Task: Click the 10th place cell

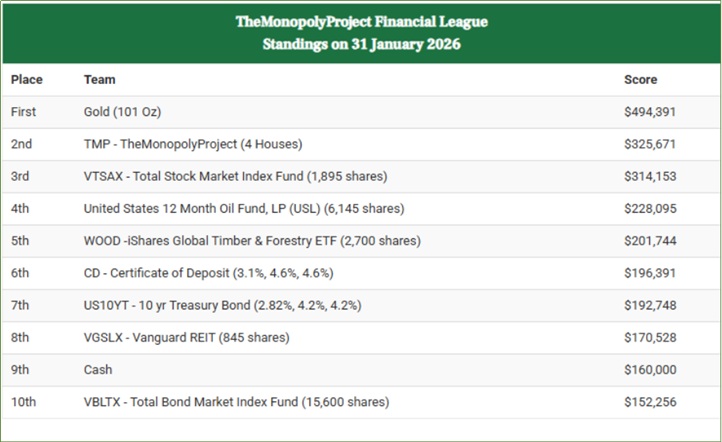Action: (x=23, y=402)
